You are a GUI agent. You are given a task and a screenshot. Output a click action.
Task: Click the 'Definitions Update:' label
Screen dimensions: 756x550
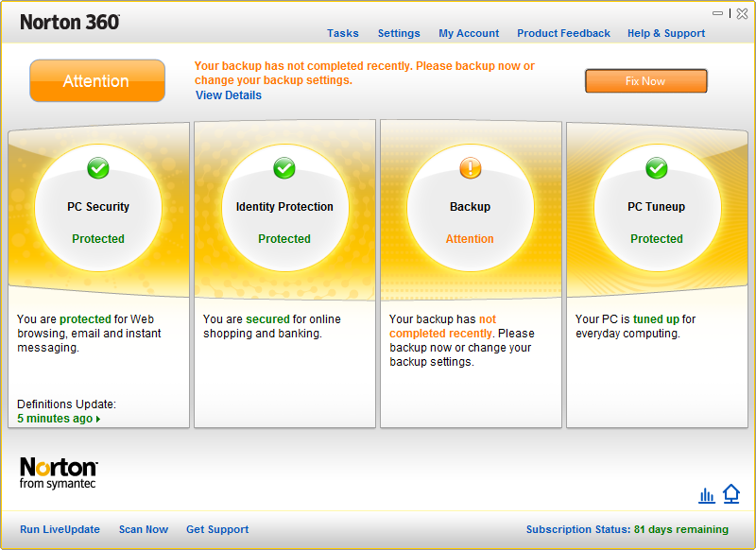point(66,404)
